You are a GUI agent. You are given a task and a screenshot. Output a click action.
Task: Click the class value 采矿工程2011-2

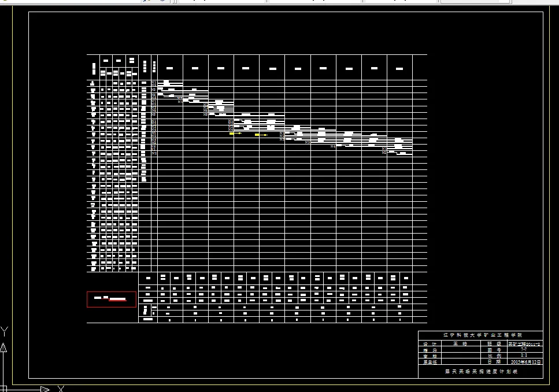click(524, 344)
